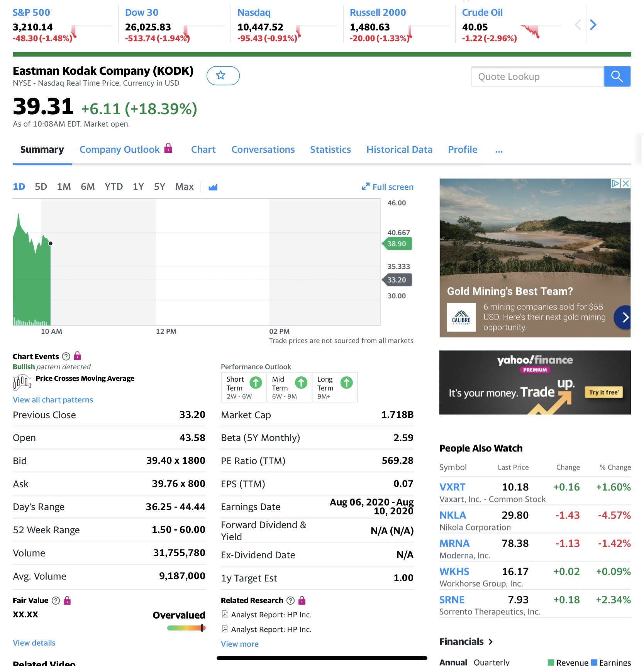Select the 5Y chart range
This screenshot has width=644, height=666.
159,187
